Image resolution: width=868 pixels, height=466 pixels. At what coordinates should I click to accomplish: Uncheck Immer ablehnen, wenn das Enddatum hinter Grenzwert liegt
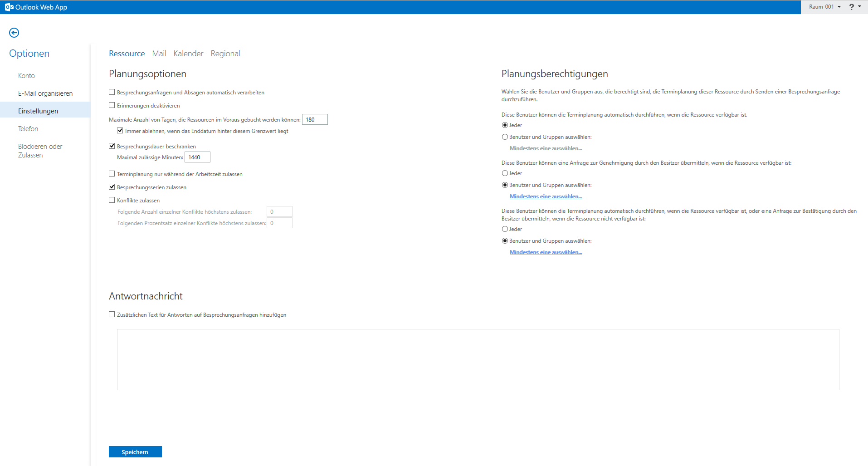click(x=120, y=131)
